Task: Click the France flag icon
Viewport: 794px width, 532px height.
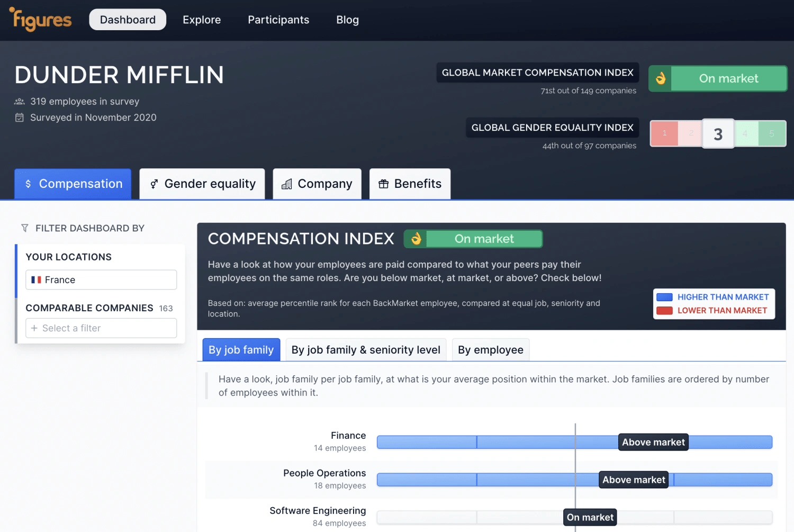Action: click(x=36, y=280)
